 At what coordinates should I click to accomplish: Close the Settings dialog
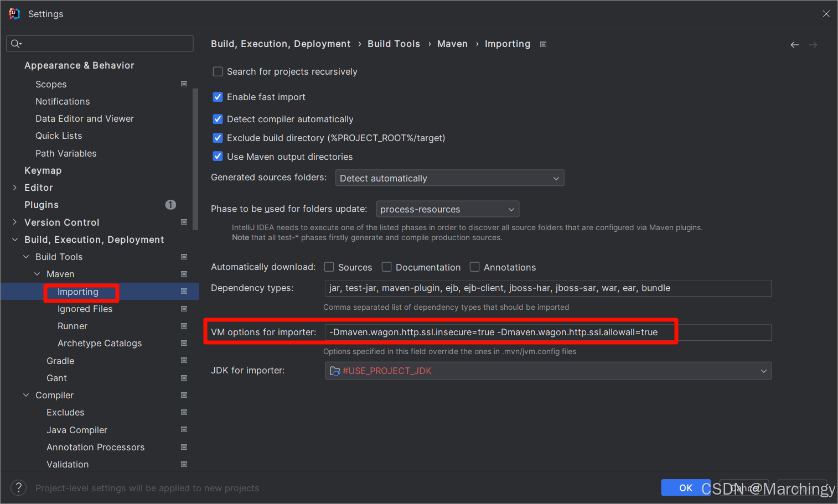click(826, 14)
